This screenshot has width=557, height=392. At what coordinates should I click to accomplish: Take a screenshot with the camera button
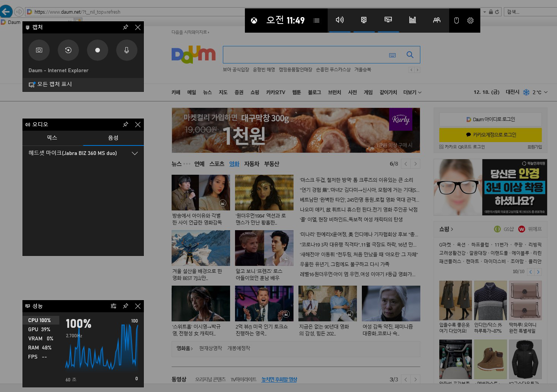(39, 50)
